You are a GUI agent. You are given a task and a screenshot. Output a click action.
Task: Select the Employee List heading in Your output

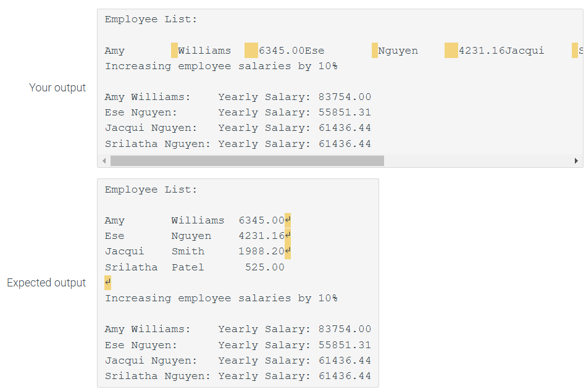coord(151,19)
